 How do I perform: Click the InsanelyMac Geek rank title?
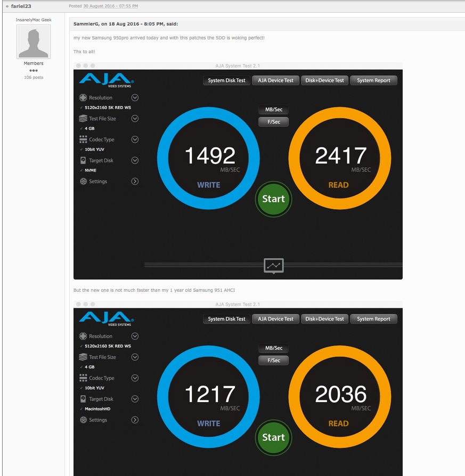point(34,20)
